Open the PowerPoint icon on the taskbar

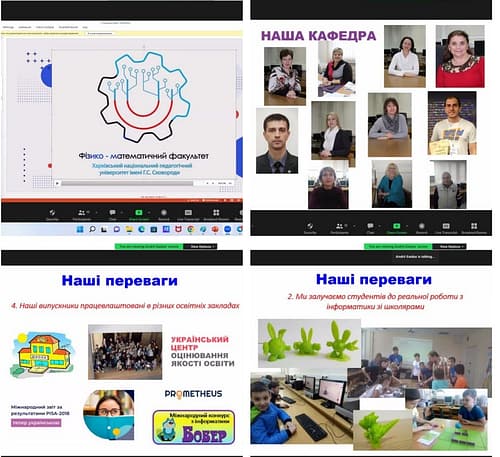[x=215, y=229]
